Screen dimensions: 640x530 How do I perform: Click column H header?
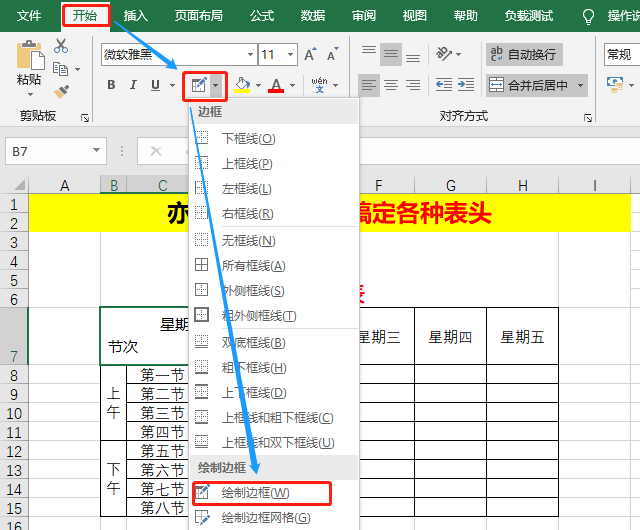[x=522, y=186]
